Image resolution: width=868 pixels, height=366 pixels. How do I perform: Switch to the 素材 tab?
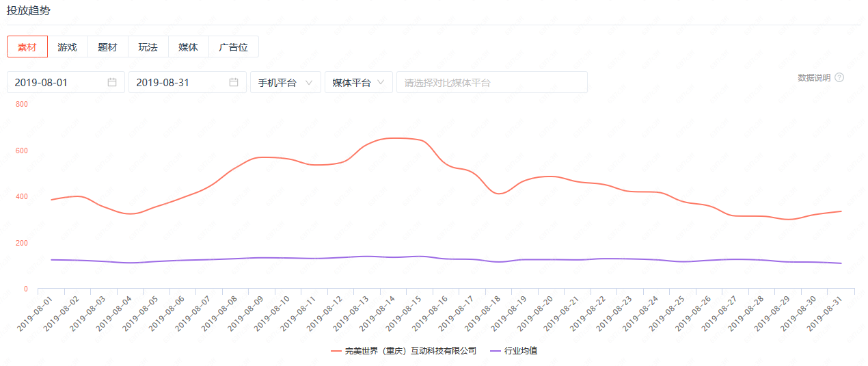[x=27, y=47]
